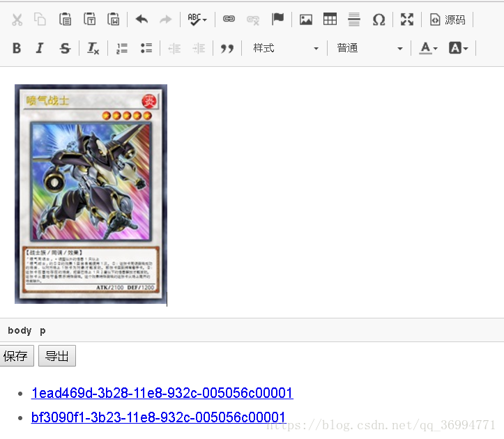Redo the last action
The width and height of the screenshot is (504, 439).
click(165, 20)
